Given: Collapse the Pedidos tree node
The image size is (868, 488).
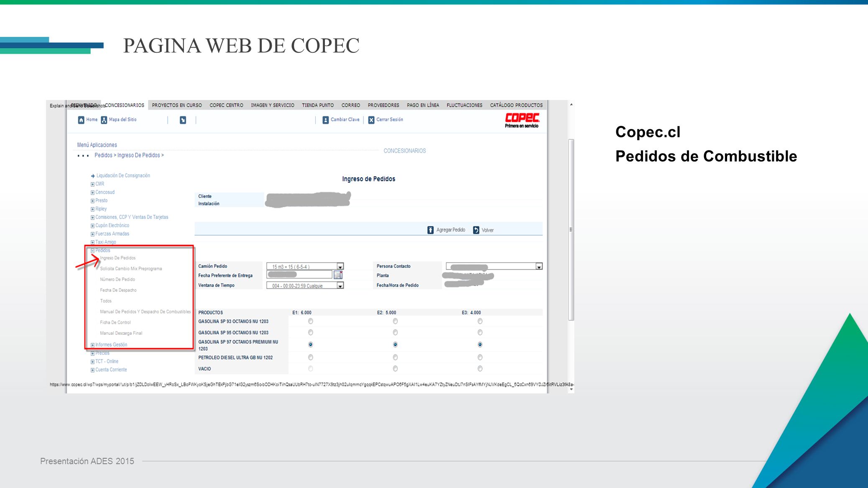Looking at the screenshot, I should pos(92,251).
